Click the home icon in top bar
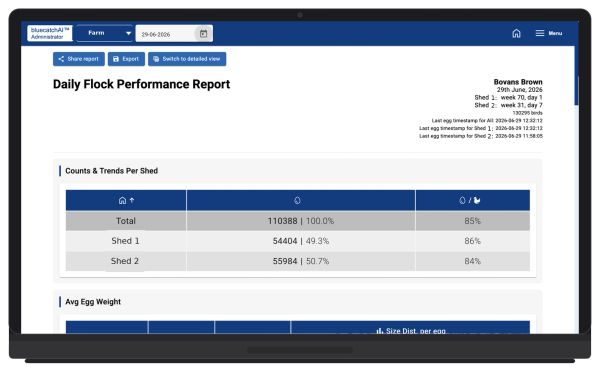 click(516, 33)
